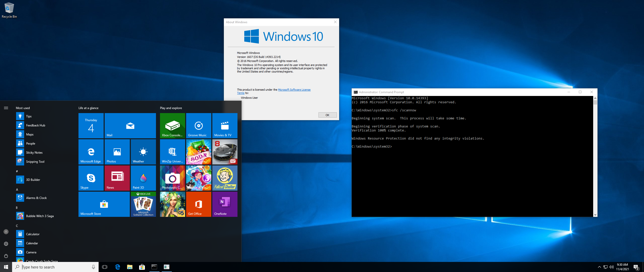Click Command Prompt scrollbar down arrow
The image size is (644, 272).
595,215
